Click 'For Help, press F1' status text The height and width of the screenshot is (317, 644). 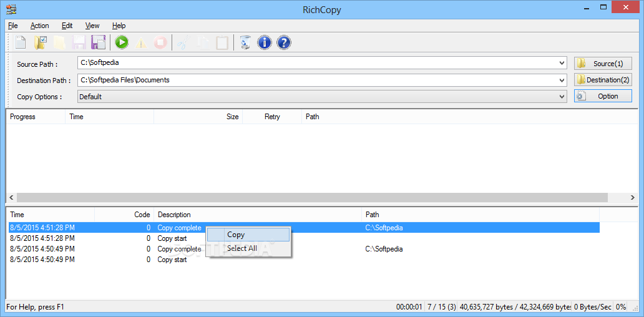(x=36, y=307)
